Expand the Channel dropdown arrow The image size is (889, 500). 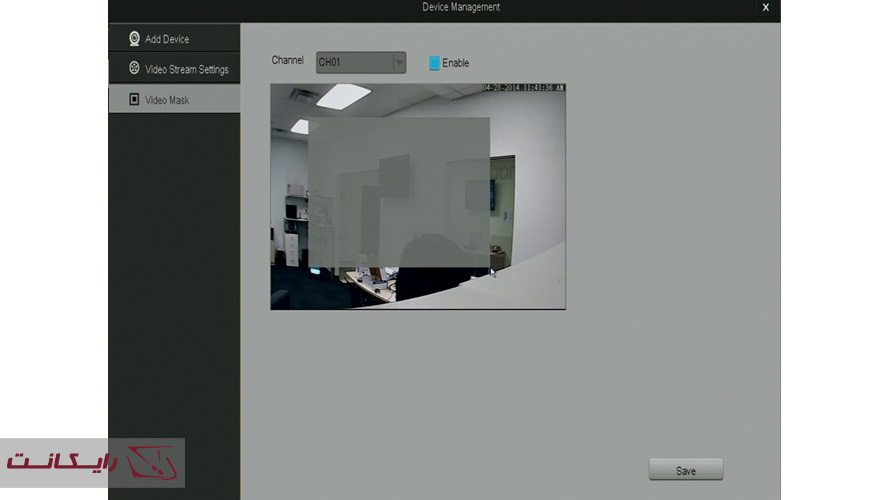point(399,63)
